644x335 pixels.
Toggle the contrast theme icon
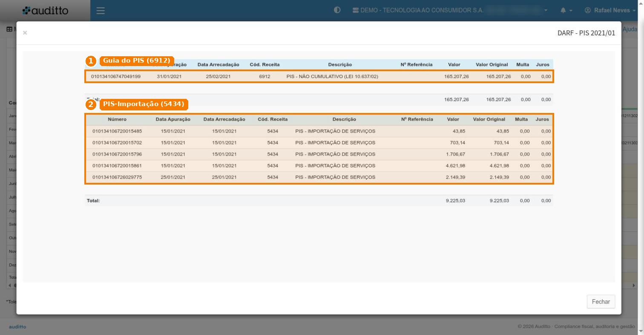(337, 10)
